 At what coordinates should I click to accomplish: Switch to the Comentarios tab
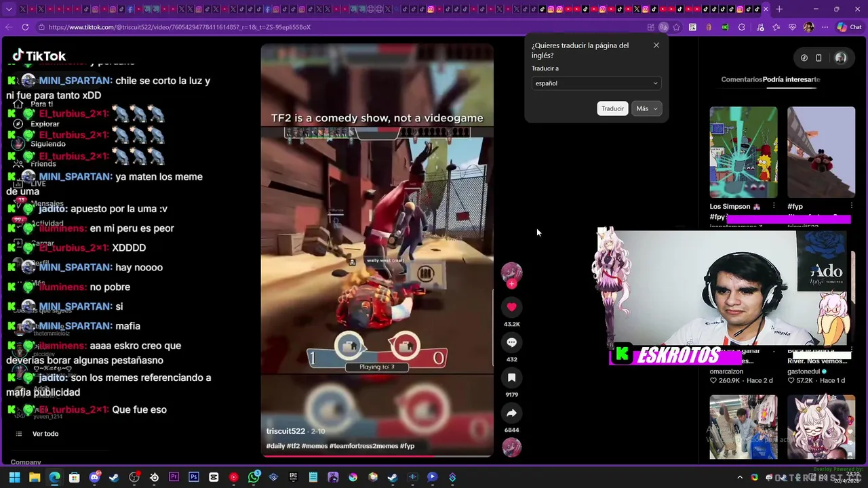coord(741,79)
